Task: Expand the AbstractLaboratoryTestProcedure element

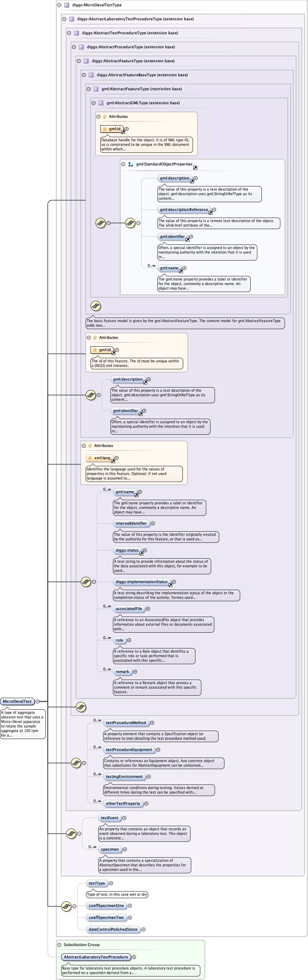Action: (x=134, y=957)
